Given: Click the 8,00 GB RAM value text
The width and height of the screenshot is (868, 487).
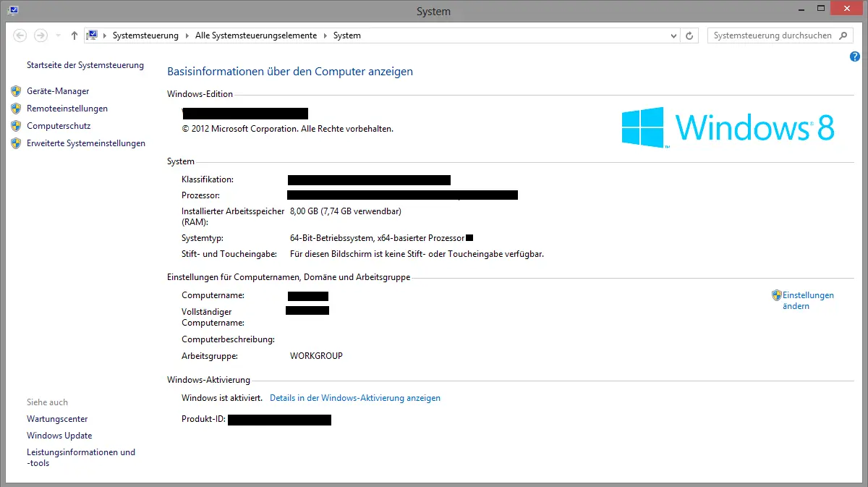Looking at the screenshot, I should tap(345, 211).
